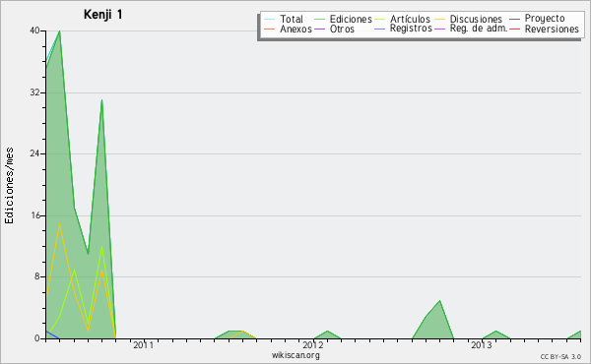The image size is (591, 364).
Task: Click the late-2012 green peak at 5 edits
Action: tap(439, 301)
